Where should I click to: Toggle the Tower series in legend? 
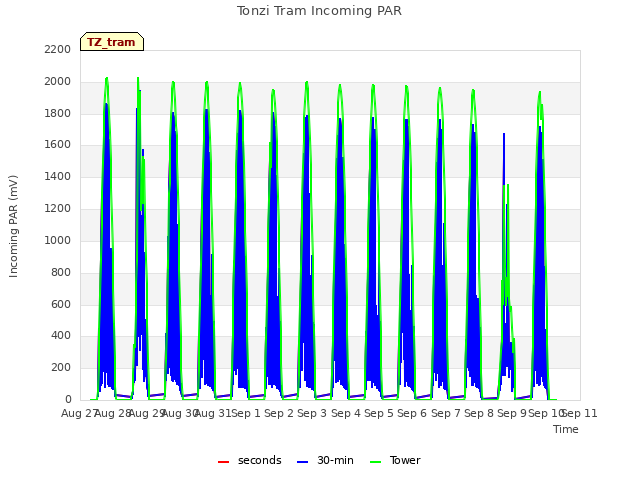[x=395, y=460]
